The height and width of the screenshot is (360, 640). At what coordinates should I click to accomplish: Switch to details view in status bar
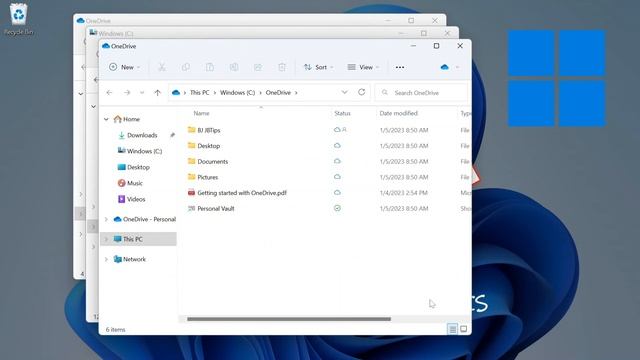coord(452,329)
